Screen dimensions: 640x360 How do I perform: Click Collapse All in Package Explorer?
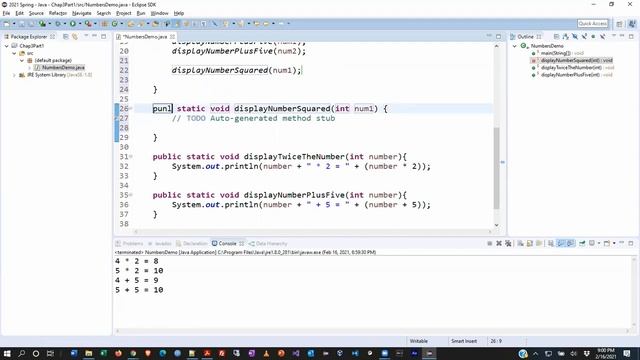click(x=66, y=37)
